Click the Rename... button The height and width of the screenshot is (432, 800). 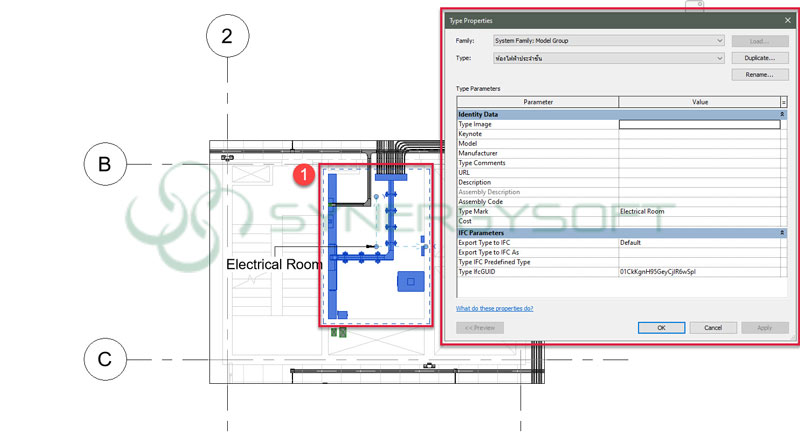(759, 75)
